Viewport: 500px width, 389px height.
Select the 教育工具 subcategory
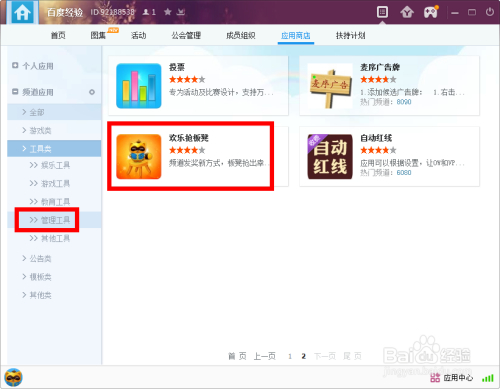point(54,201)
